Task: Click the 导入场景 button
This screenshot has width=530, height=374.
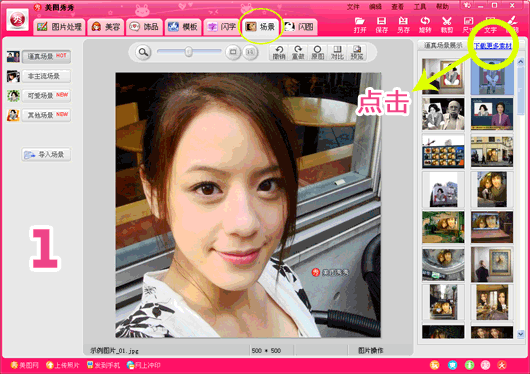Action: point(46,155)
